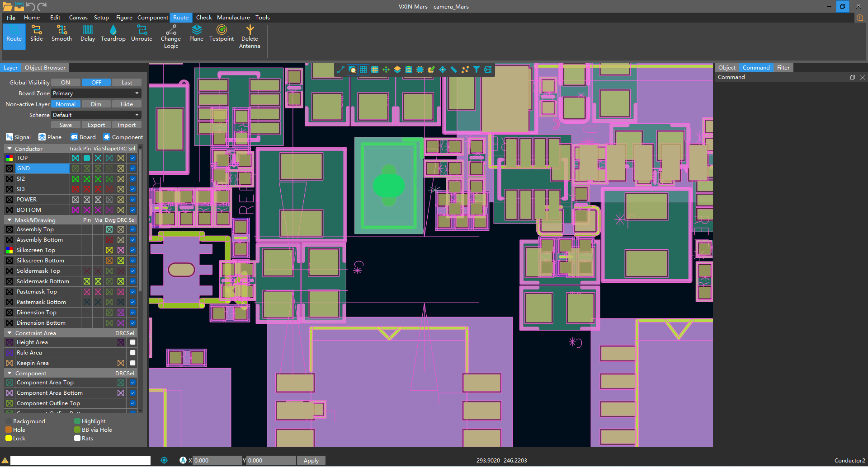This screenshot has width=868, height=467.
Task: Open the Scheme dropdown
Action: pos(96,115)
